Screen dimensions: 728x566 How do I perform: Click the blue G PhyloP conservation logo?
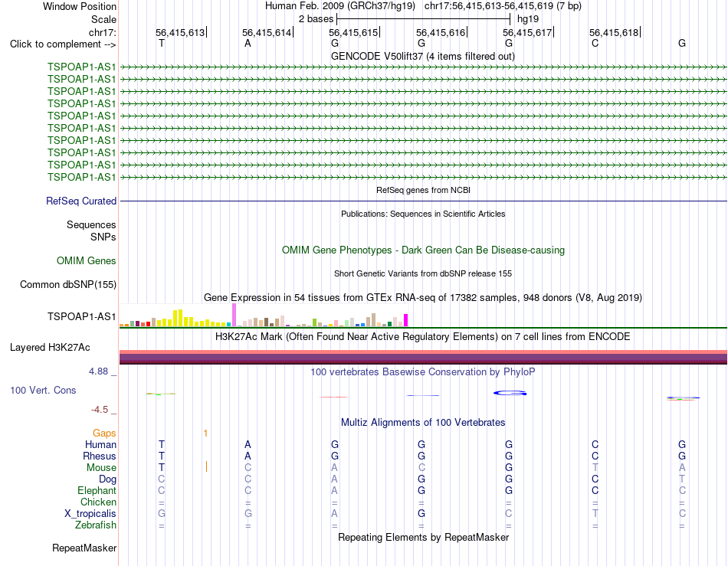[x=510, y=394]
